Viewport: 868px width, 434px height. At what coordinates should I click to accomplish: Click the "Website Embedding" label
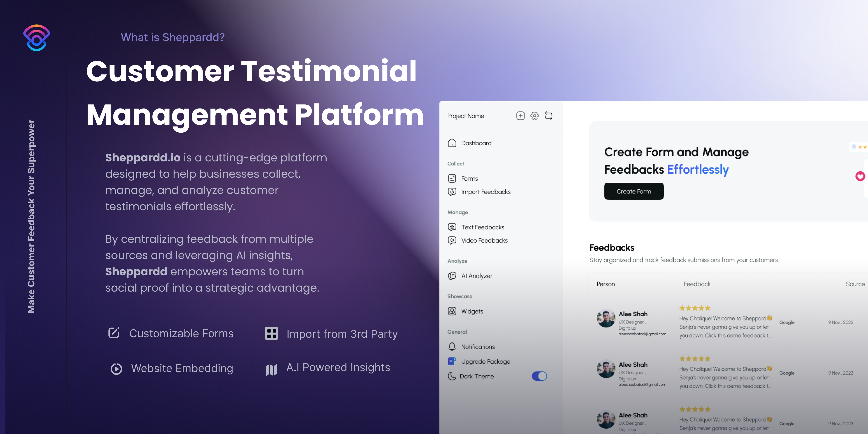pyautogui.click(x=182, y=368)
